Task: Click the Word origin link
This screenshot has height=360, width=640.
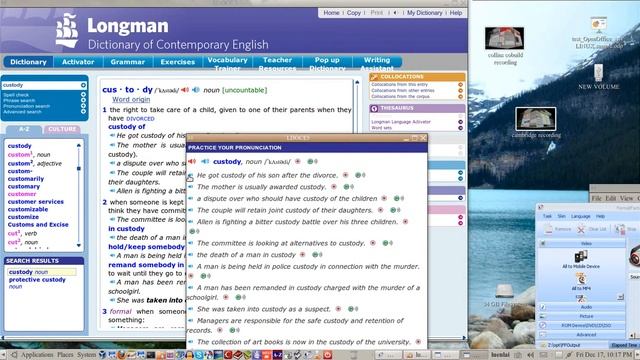Action: tap(131, 100)
